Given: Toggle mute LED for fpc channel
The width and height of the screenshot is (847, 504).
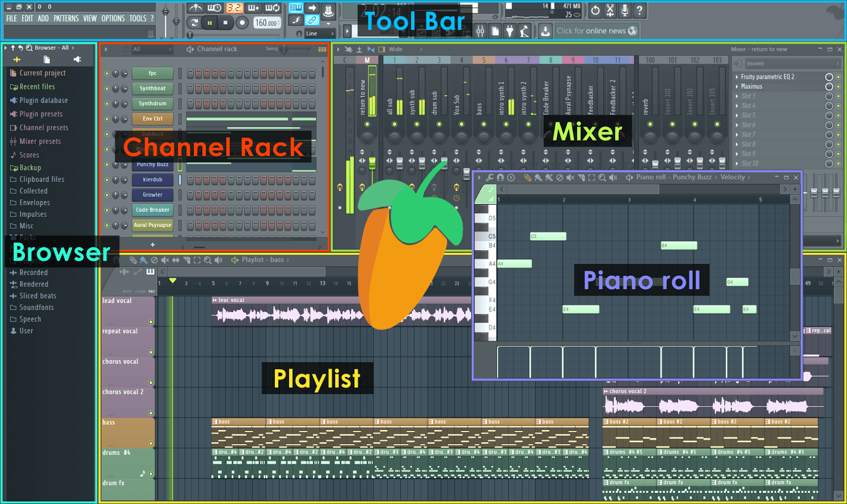Looking at the screenshot, I should pyautogui.click(x=107, y=74).
